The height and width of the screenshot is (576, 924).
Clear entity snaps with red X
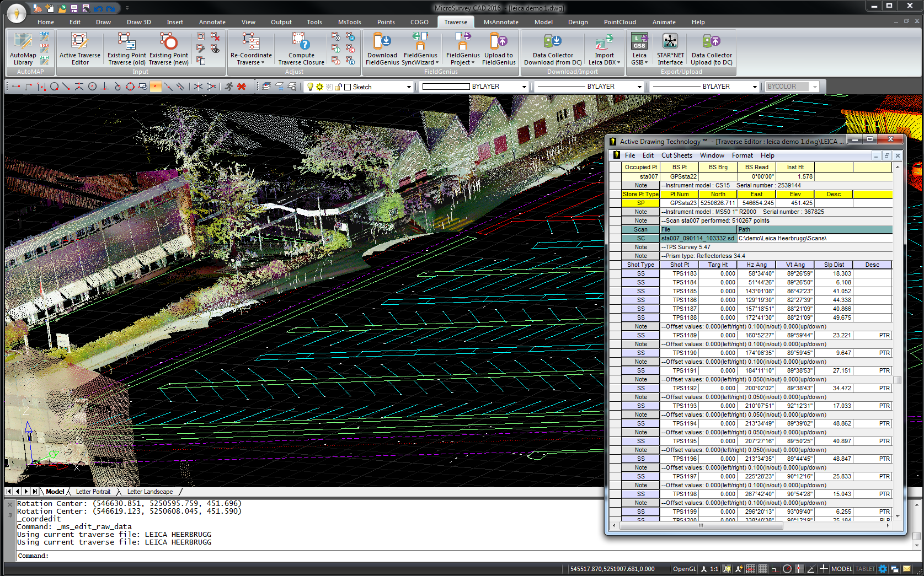click(242, 87)
